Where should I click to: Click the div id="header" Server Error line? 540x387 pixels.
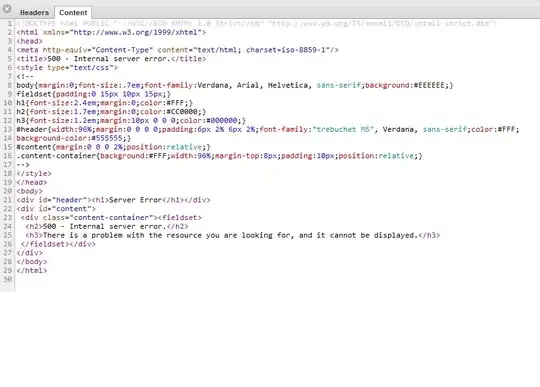[x=113, y=200]
